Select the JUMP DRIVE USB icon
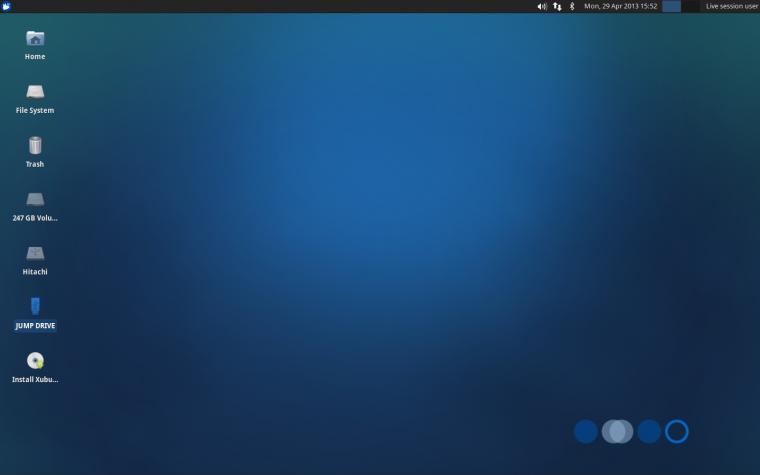 (35, 306)
